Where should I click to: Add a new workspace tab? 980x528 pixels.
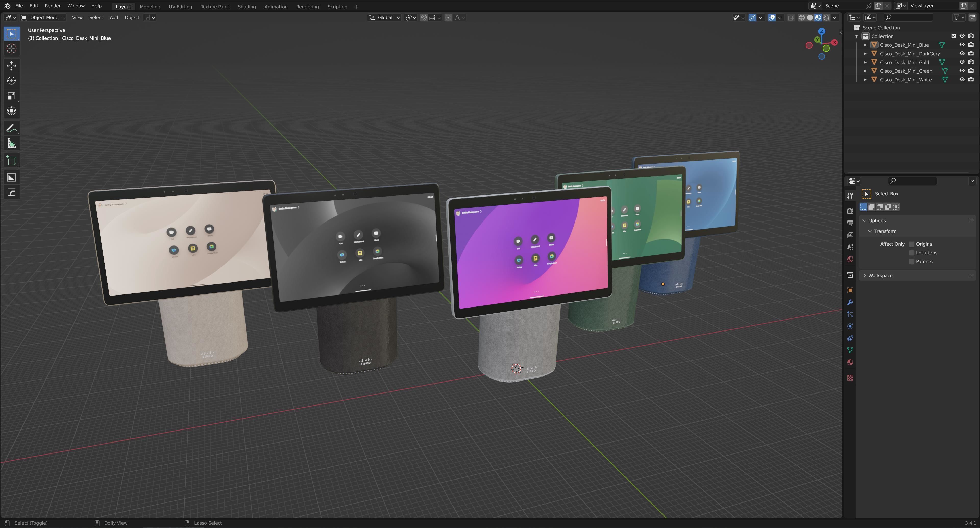tap(356, 7)
